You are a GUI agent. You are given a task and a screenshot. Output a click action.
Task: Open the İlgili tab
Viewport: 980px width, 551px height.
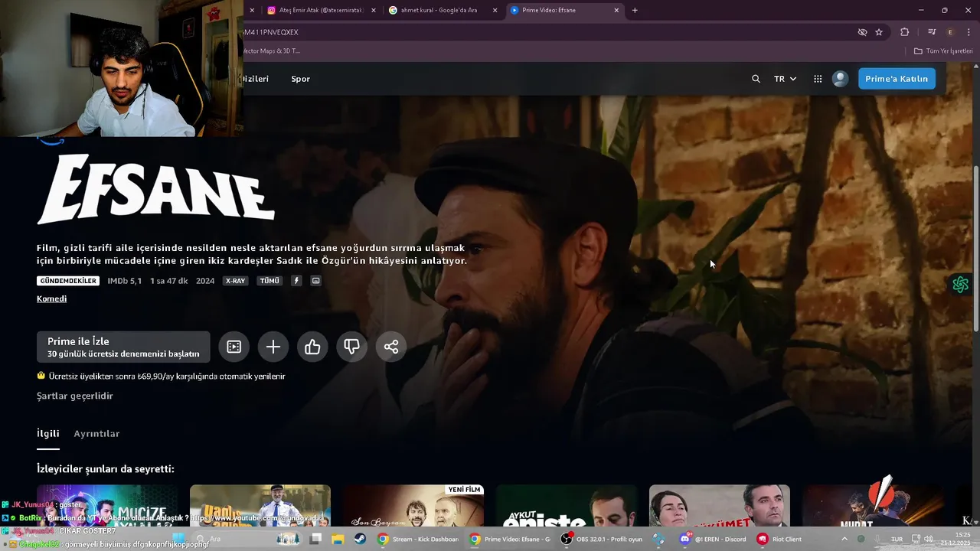(x=47, y=433)
